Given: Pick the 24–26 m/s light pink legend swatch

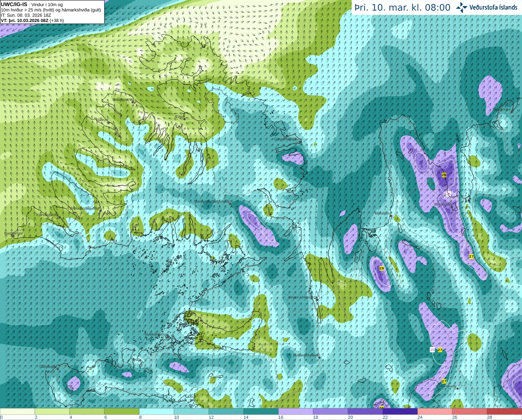Looking at the screenshot, I should [x=435, y=411].
